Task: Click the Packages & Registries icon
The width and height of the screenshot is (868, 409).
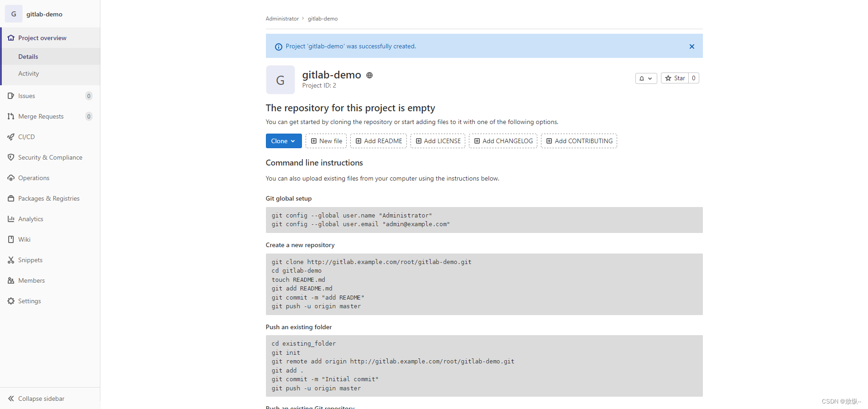Action: [11, 198]
